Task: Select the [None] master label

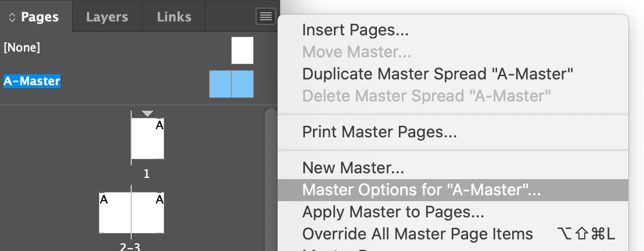Action: pyautogui.click(x=21, y=48)
